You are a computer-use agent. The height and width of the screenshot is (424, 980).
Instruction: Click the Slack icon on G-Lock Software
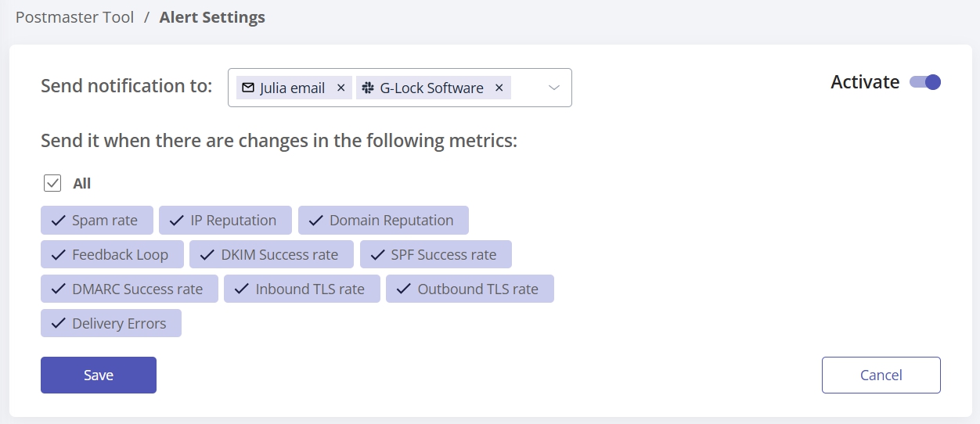(x=367, y=88)
